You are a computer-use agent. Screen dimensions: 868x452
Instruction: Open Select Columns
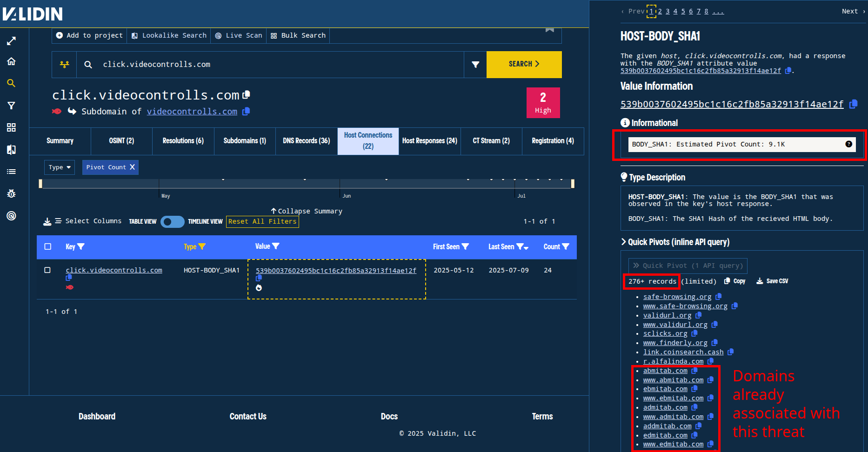pos(88,221)
